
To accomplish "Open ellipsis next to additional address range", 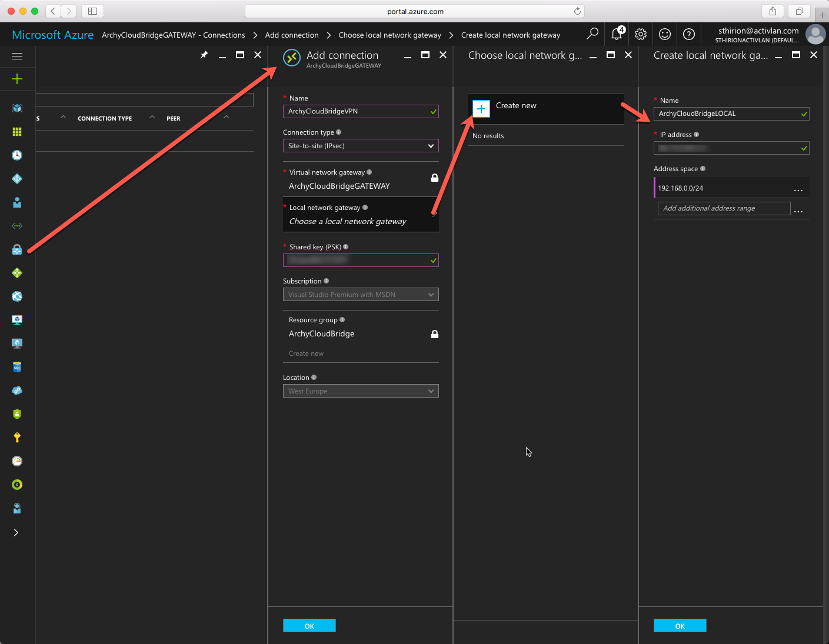I will pyautogui.click(x=798, y=211).
